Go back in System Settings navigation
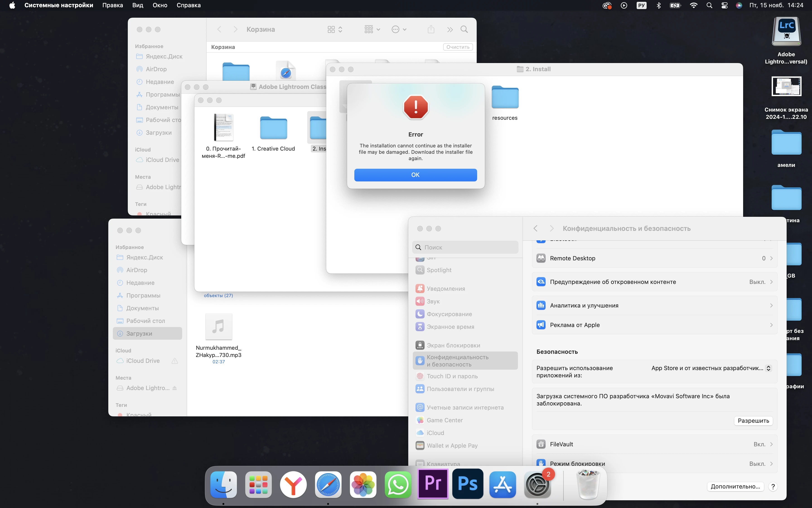 (x=536, y=228)
